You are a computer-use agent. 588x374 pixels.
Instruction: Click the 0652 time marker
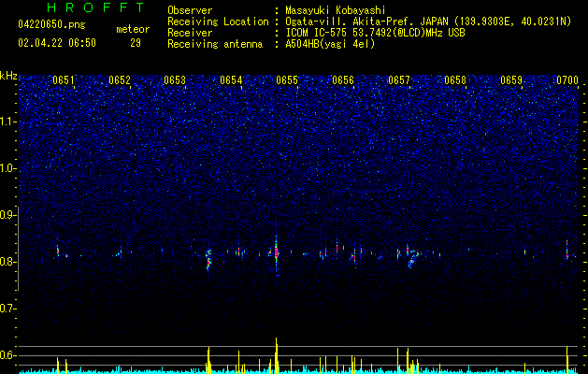click(x=120, y=80)
